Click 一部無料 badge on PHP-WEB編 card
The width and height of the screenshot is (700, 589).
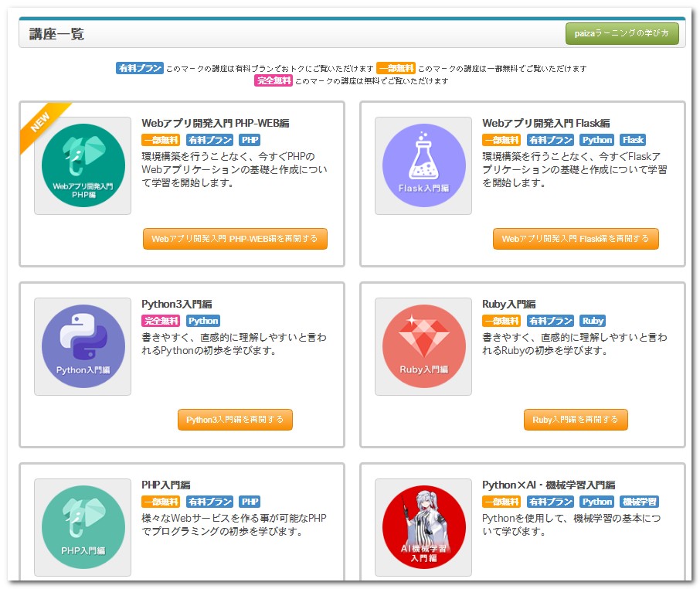coord(161,140)
